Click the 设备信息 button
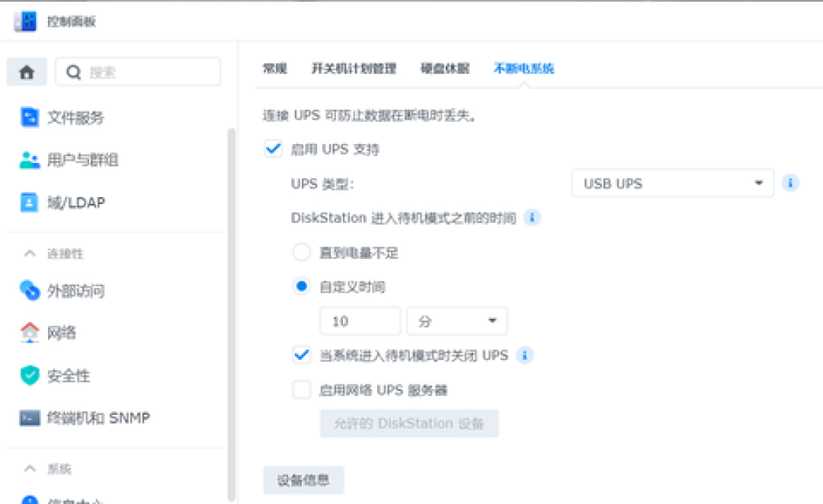 click(303, 480)
